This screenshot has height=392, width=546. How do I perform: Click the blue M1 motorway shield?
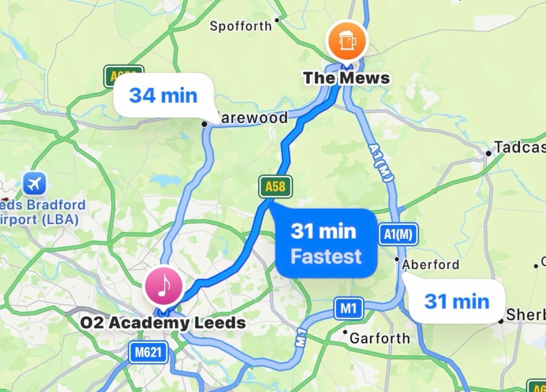click(349, 308)
